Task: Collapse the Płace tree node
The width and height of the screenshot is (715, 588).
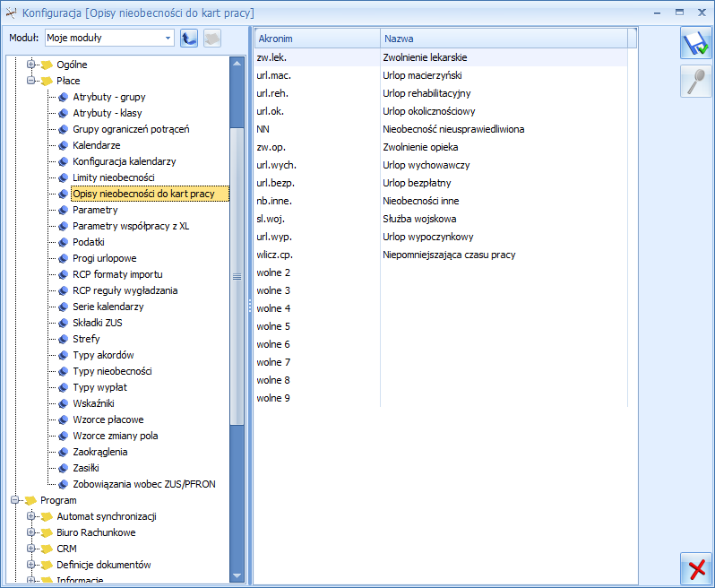Action: 30,81
